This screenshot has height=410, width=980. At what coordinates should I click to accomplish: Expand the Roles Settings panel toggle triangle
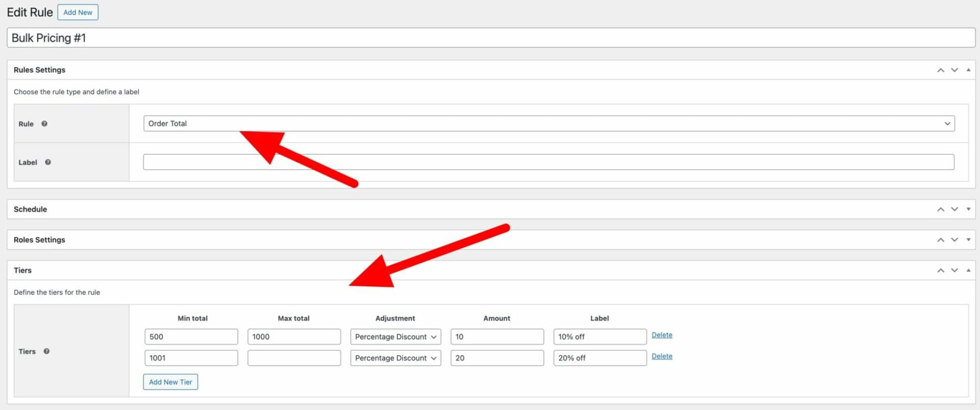pyautogui.click(x=968, y=240)
